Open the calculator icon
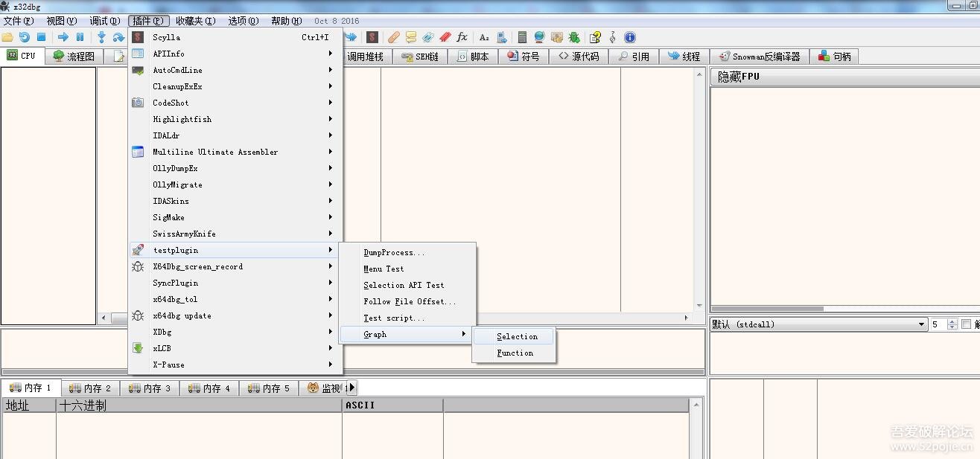The image size is (980, 459). tap(523, 37)
